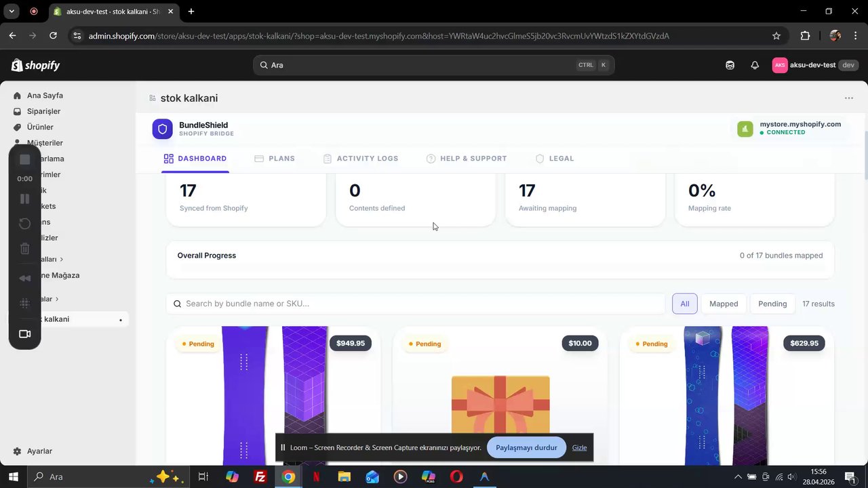This screenshot has height=488, width=868.
Task: Stop recording with Loom square button
Action: point(24,159)
